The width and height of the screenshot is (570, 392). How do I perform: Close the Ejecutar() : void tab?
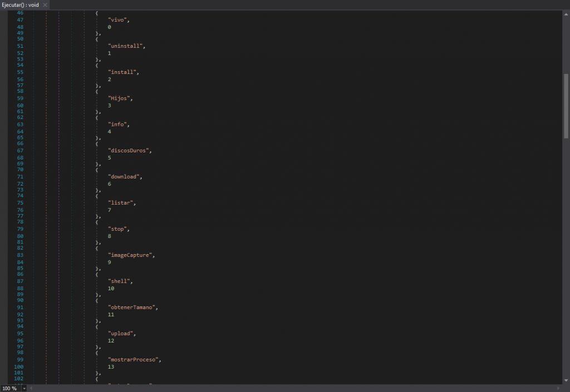pos(45,5)
